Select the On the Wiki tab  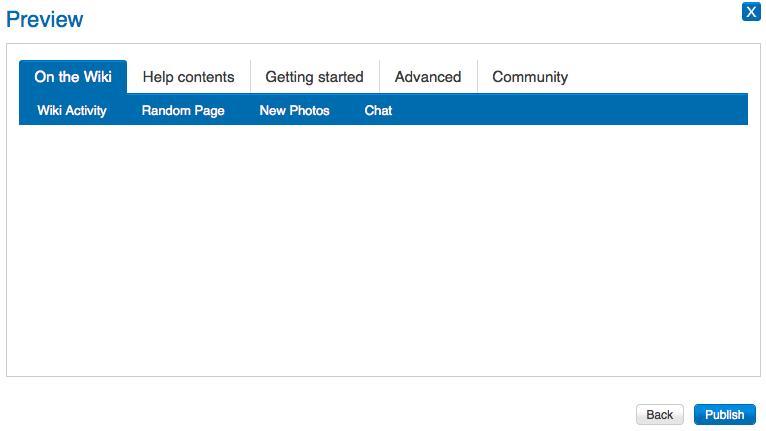pyautogui.click(x=73, y=77)
